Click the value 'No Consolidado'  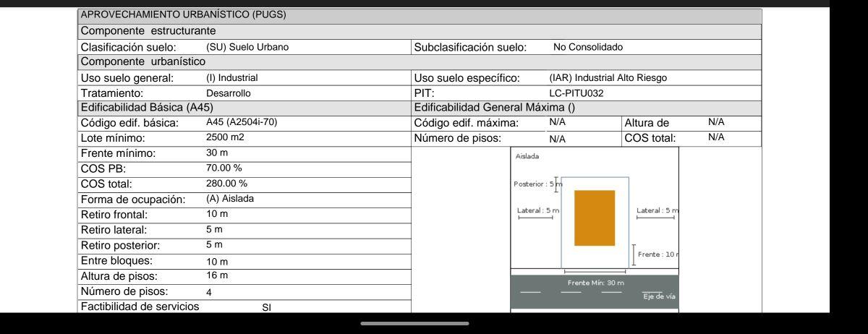588,47
